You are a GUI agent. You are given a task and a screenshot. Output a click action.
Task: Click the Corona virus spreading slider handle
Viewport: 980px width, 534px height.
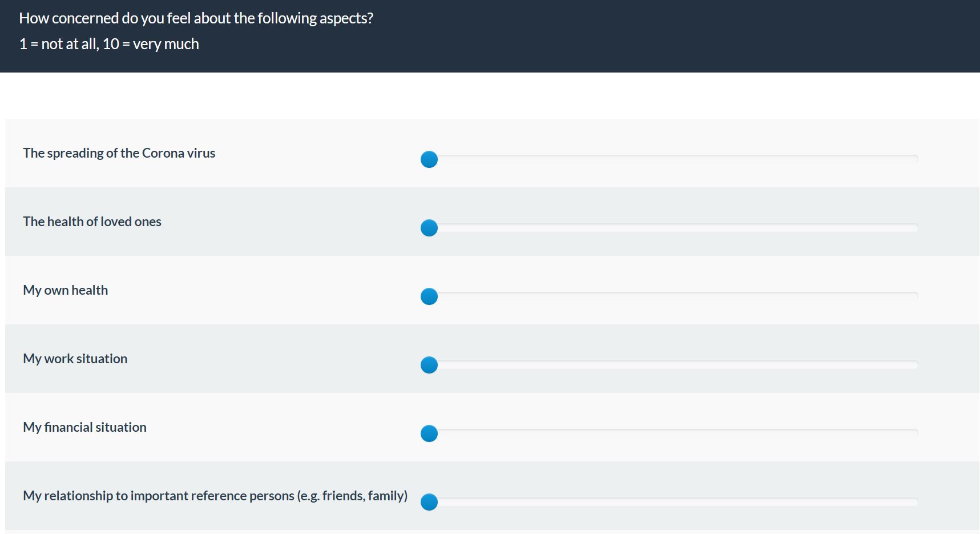pos(429,159)
